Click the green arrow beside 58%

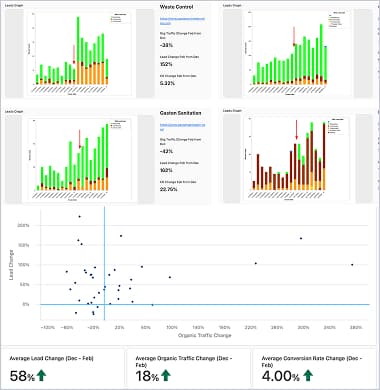click(x=41, y=375)
